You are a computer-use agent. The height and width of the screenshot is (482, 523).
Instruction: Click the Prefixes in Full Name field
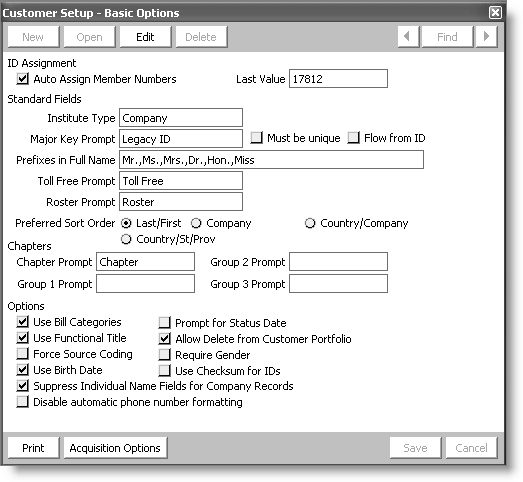[x=272, y=160]
